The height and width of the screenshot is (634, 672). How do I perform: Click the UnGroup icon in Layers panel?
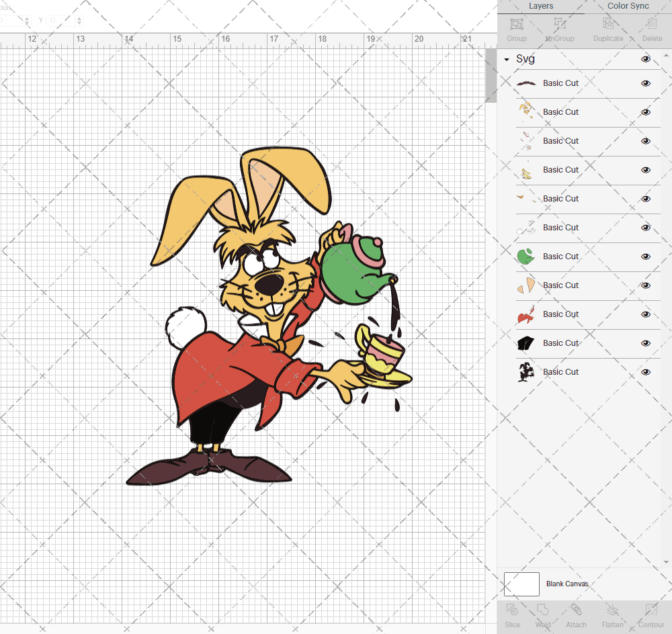(x=559, y=24)
